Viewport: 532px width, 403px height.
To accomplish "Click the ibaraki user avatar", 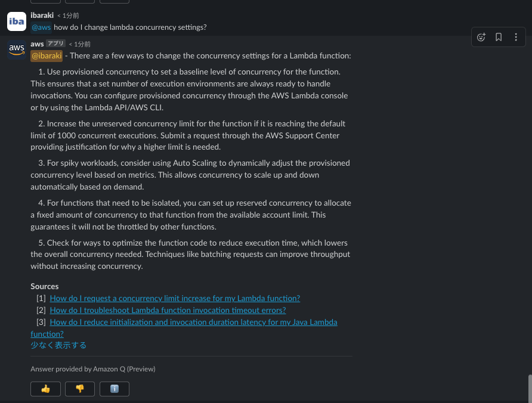I will click(x=17, y=21).
